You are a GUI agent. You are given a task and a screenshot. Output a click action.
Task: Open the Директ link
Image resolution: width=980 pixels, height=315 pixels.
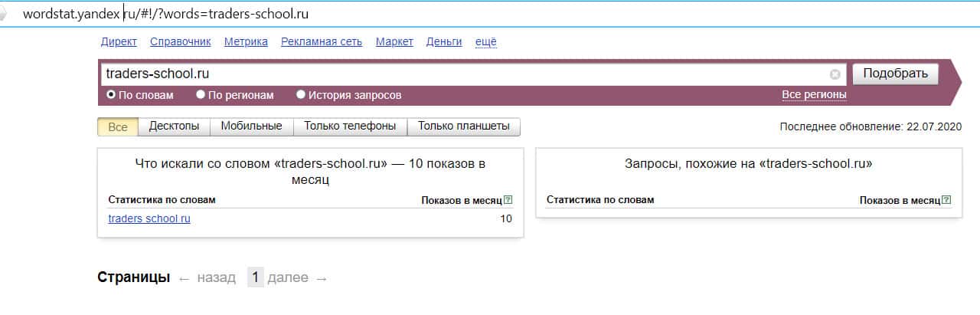point(119,41)
